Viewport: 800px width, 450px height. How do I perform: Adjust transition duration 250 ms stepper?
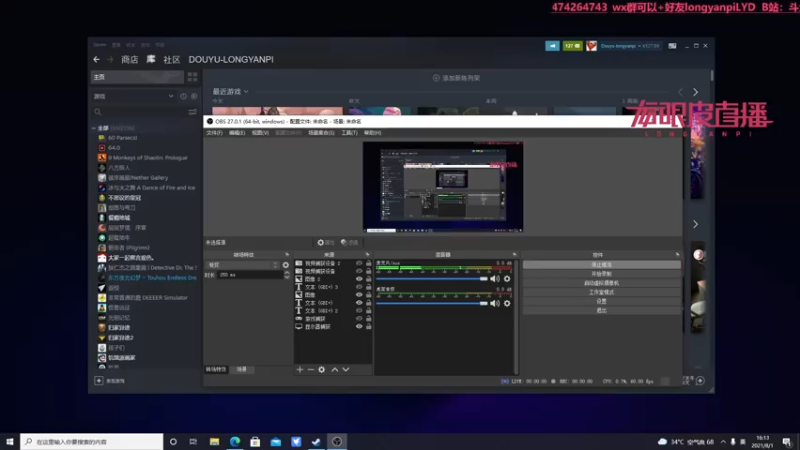pyautogui.click(x=287, y=274)
